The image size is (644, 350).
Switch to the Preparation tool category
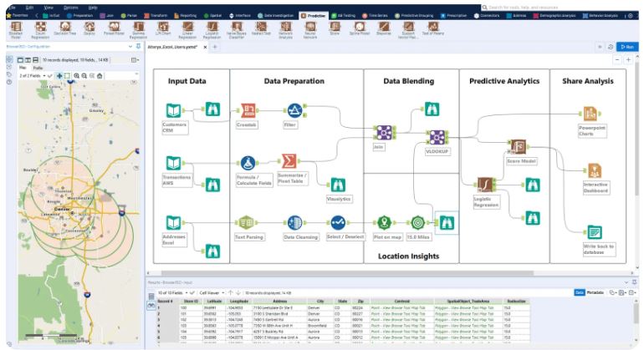pos(80,16)
